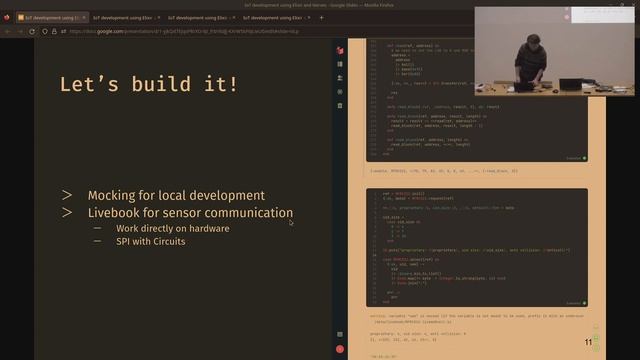Click Evaluated status of MFRC522 module cell

[x=576, y=158]
